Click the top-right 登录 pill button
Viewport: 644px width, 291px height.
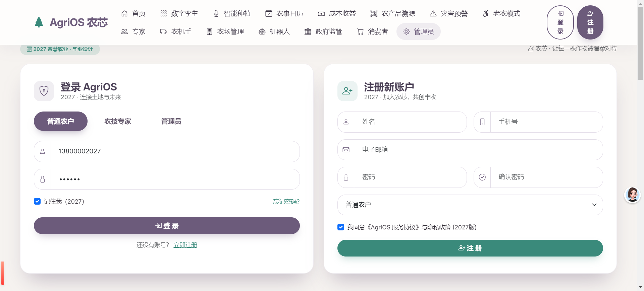560,22
